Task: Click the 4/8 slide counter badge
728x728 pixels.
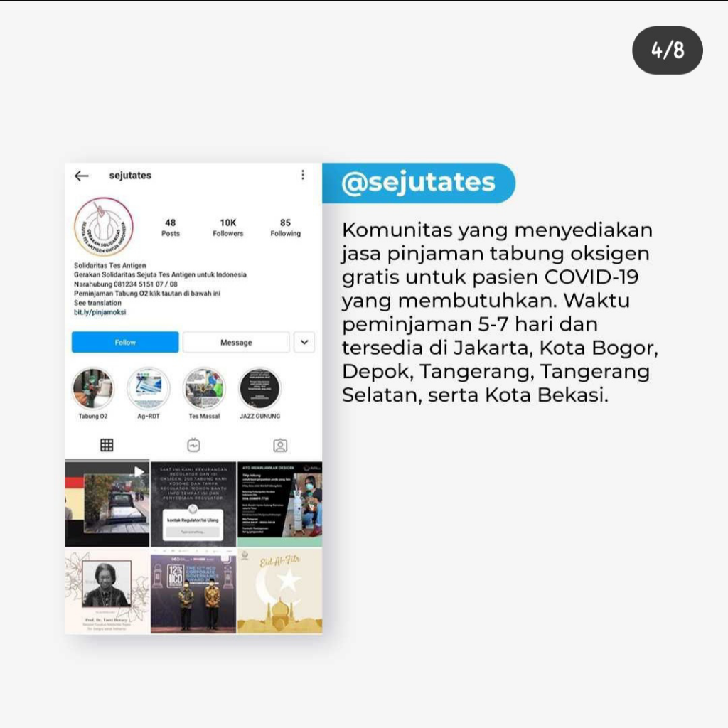Action: [x=667, y=50]
